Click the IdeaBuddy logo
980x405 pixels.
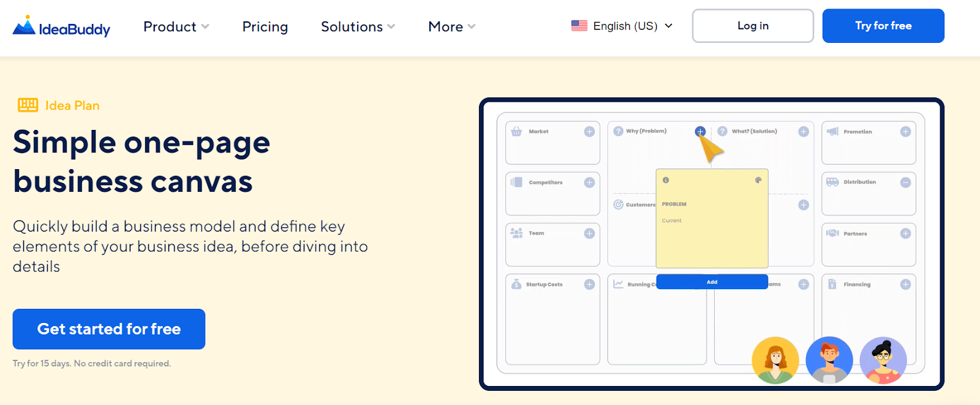61,26
